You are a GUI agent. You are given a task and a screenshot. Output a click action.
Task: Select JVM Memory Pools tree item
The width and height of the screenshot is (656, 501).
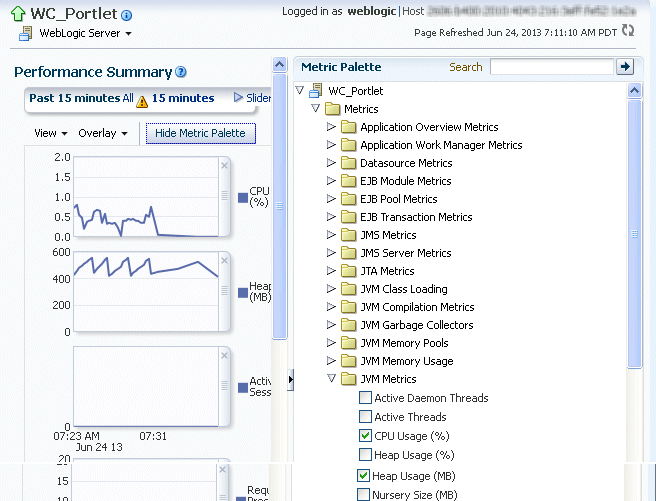tap(404, 343)
